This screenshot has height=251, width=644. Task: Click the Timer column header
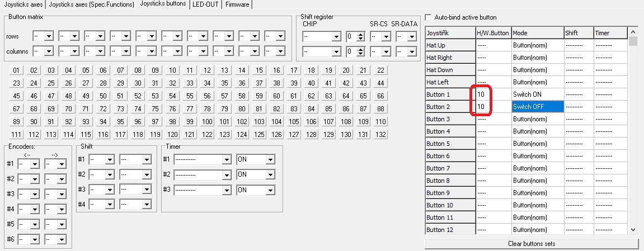[610, 33]
